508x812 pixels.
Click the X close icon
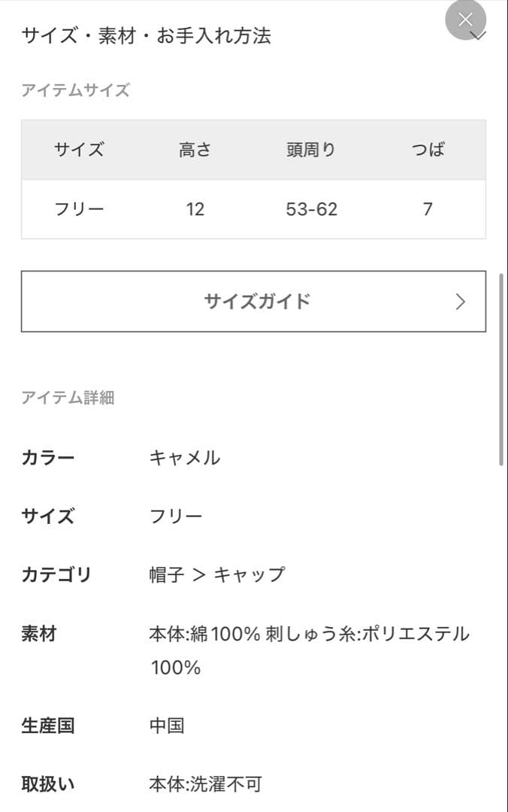click(x=465, y=20)
